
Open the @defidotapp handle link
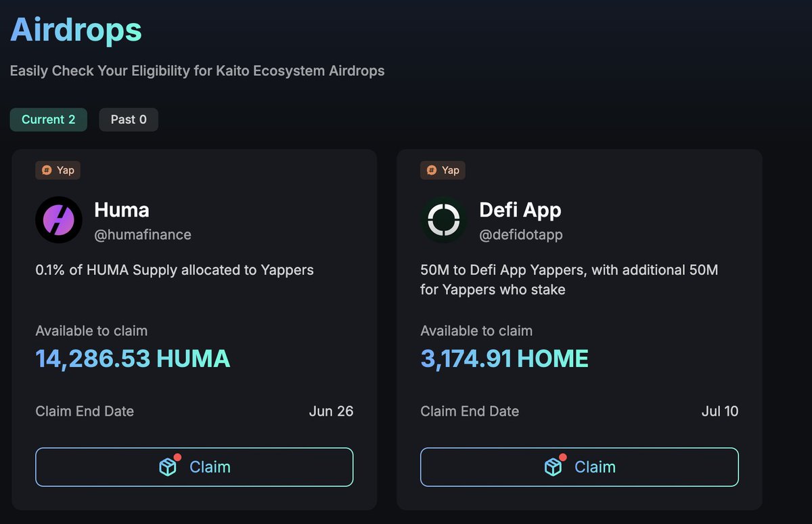(x=521, y=235)
